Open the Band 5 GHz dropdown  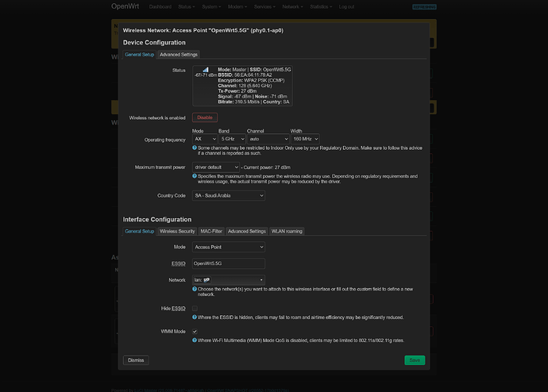pyautogui.click(x=232, y=139)
